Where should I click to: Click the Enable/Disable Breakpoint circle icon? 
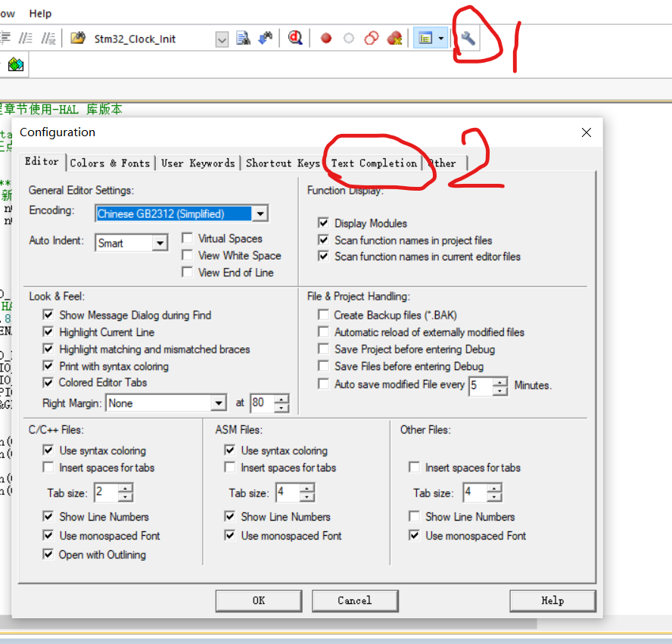(349, 39)
